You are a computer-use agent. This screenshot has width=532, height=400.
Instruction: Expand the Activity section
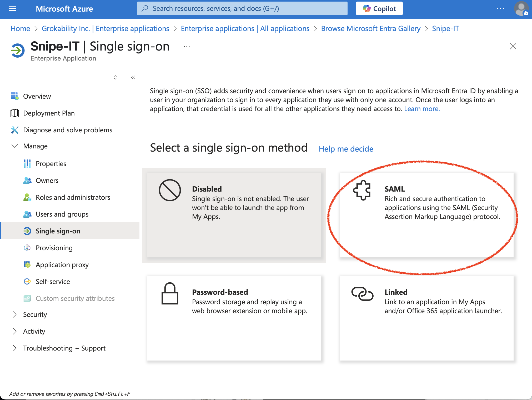click(15, 331)
